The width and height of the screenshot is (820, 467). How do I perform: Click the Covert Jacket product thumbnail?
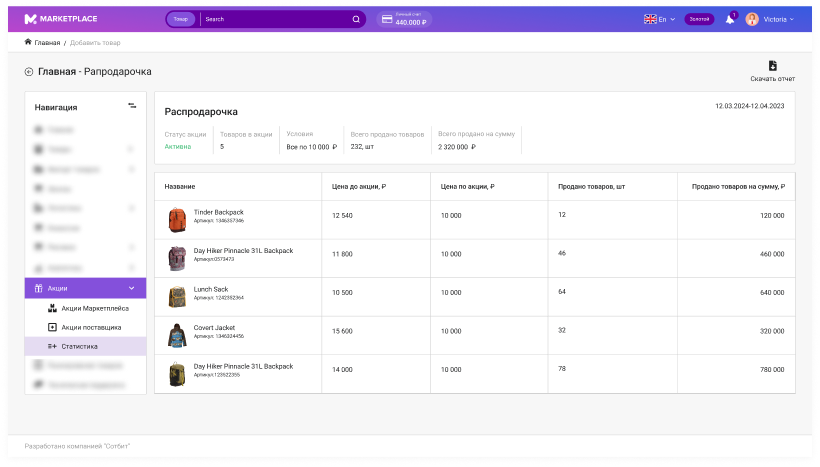177,336
